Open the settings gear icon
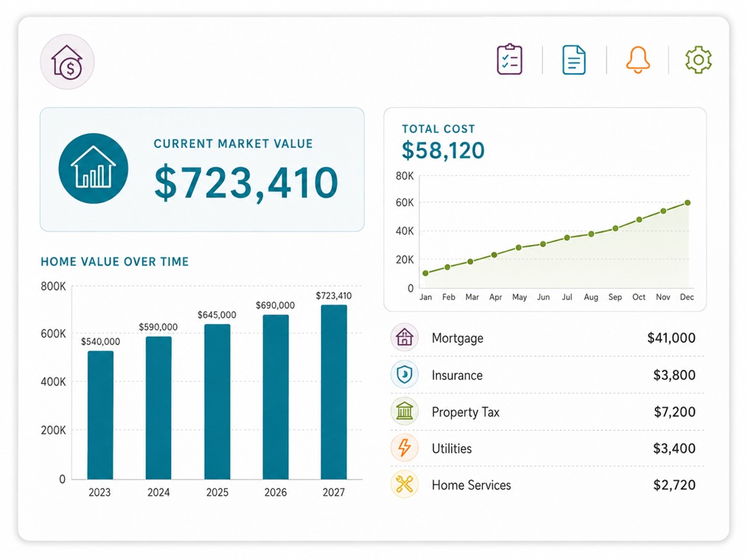 (x=698, y=60)
